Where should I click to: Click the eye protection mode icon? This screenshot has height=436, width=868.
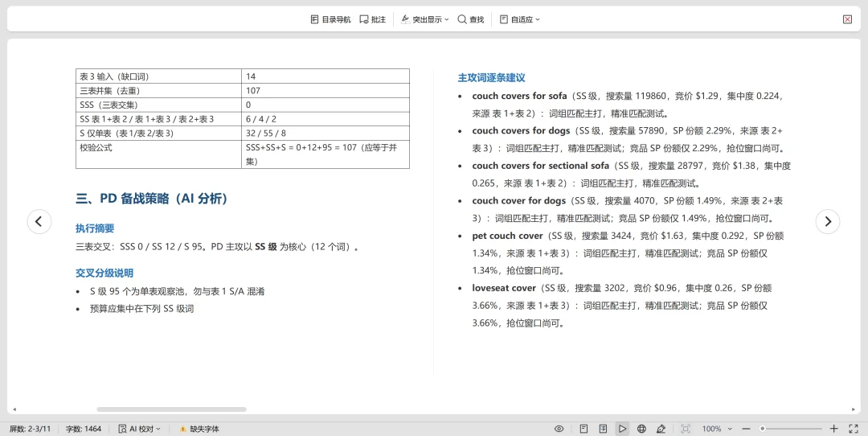(559, 429)
